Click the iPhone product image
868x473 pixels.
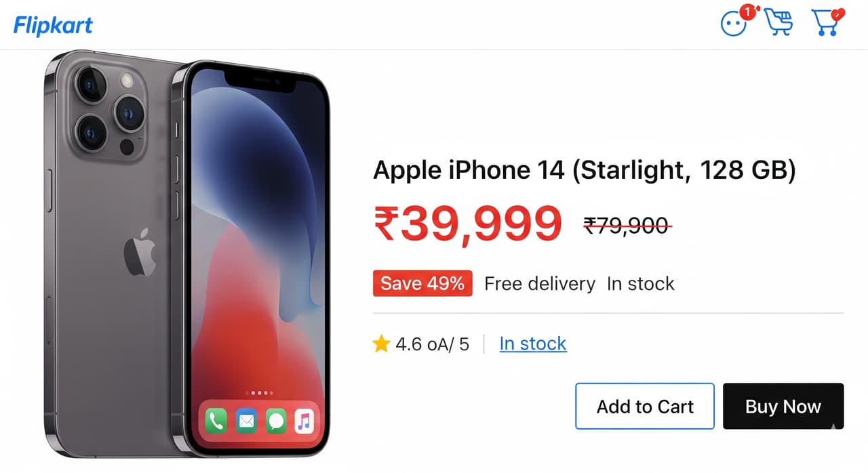[x=187, y=255]
